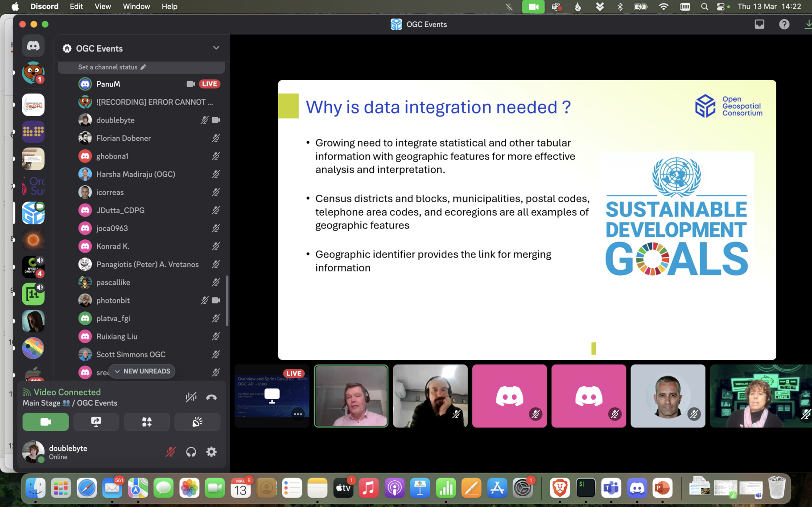Unmute microphone in user panel
Screen dimensions: 812x507
point(171,452)
